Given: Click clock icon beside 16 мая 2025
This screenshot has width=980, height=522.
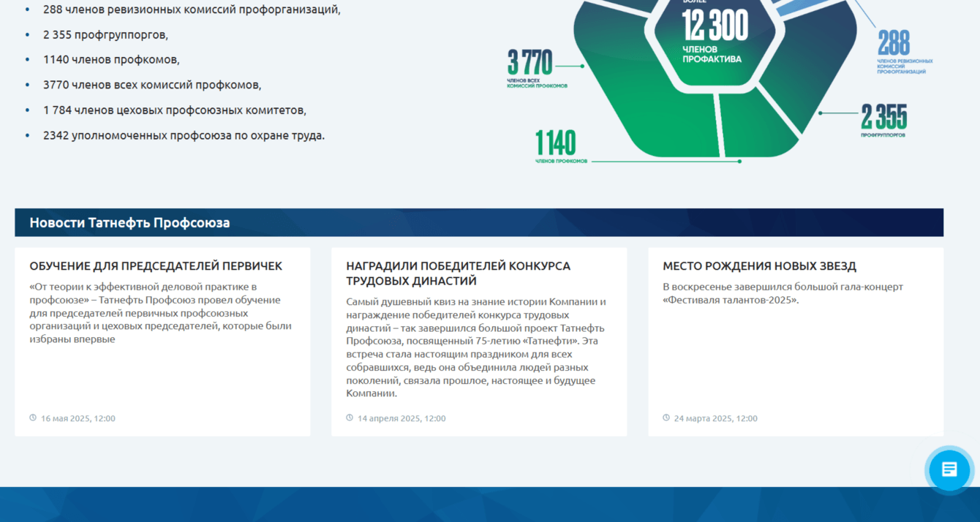Looking at the screenshot, I should 33,418.
